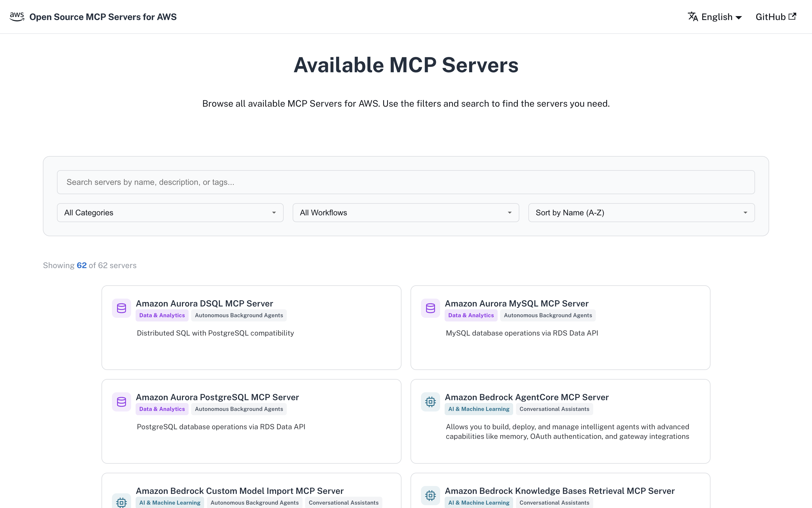Click the GitHub external link icon
812x508 pixels.
[792, 16]
